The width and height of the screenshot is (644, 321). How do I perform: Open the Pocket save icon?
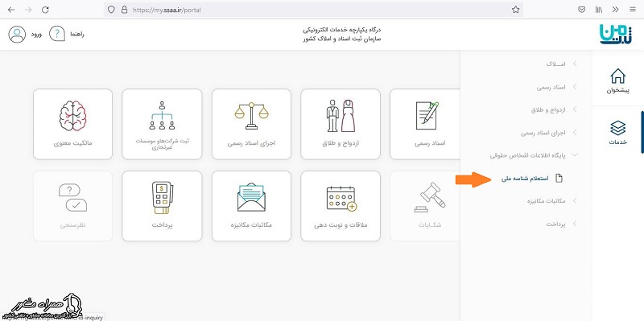pos(581,10)
